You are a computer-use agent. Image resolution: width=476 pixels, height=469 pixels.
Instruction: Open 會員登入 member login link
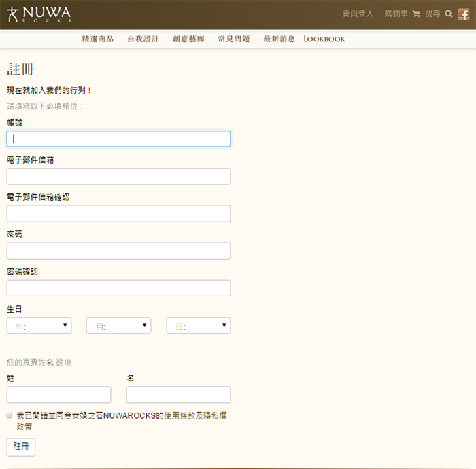pos(358,14)
